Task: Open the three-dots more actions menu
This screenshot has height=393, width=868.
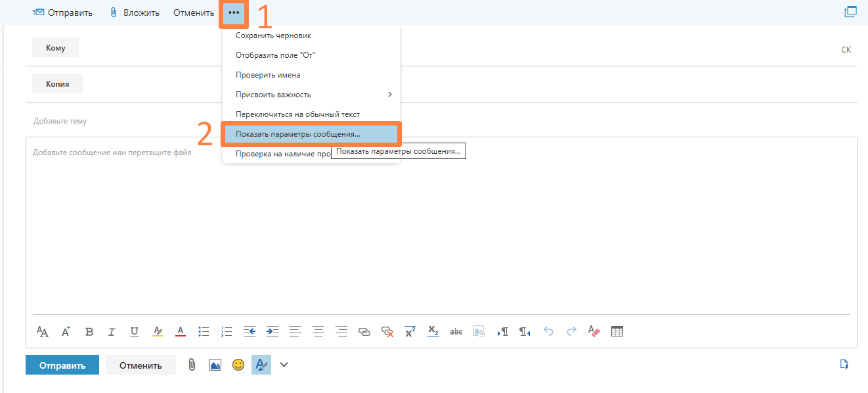Action: (x=234, y=12)
